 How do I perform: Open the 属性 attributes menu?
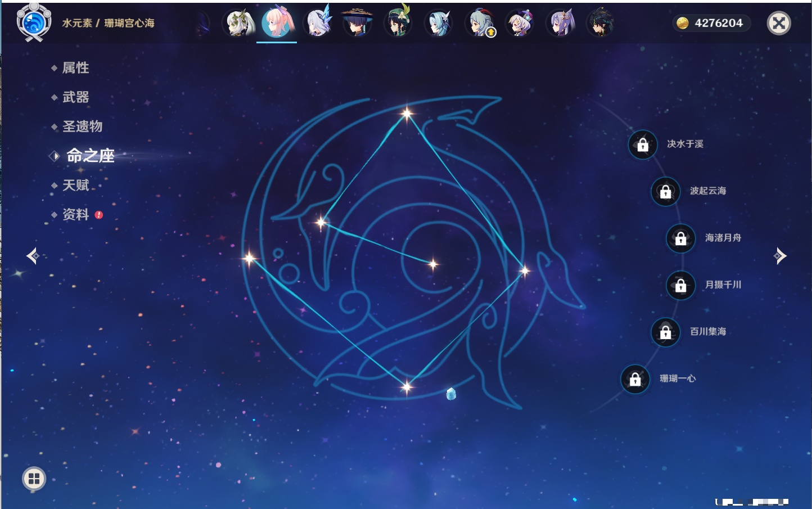(75, 68)
